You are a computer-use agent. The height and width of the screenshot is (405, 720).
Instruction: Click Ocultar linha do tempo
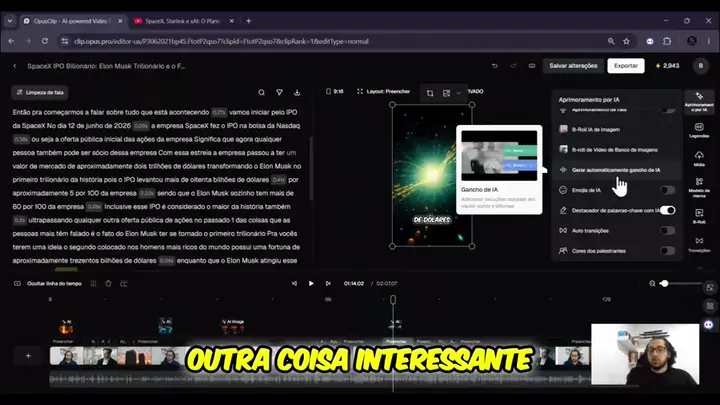tap(48, 283)
